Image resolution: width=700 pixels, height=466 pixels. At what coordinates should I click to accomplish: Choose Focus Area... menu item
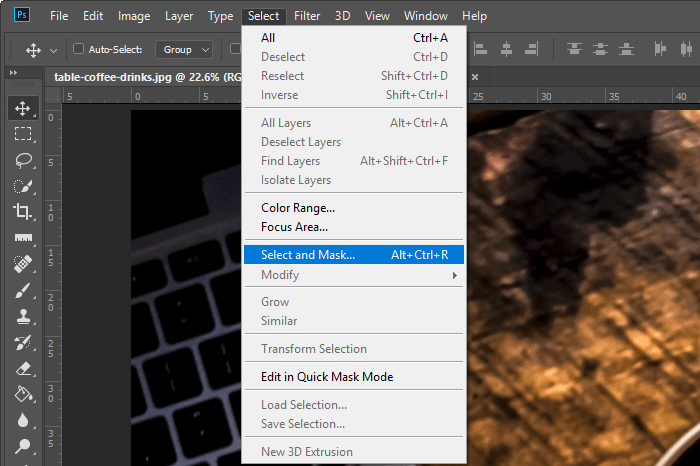coord(354,227)
